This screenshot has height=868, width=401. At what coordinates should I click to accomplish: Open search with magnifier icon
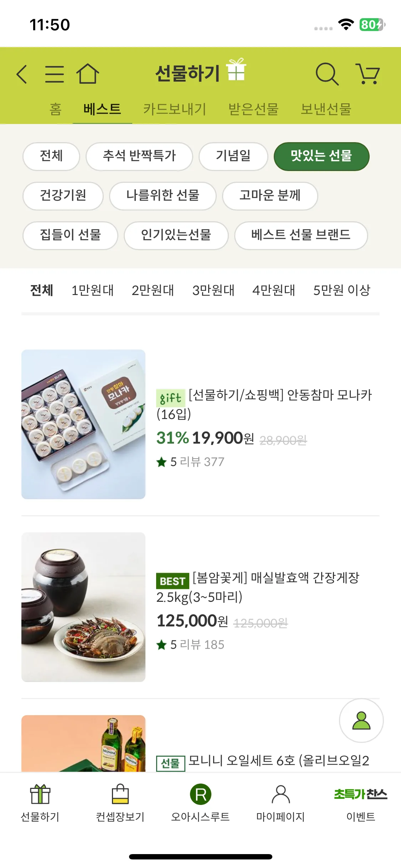tap(327, 74)
